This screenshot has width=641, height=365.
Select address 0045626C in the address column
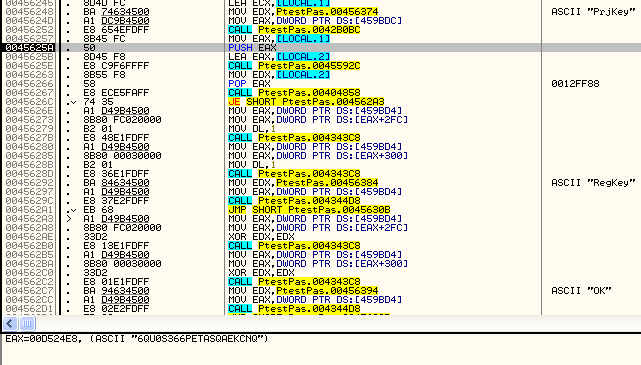[x=29, y=102]
